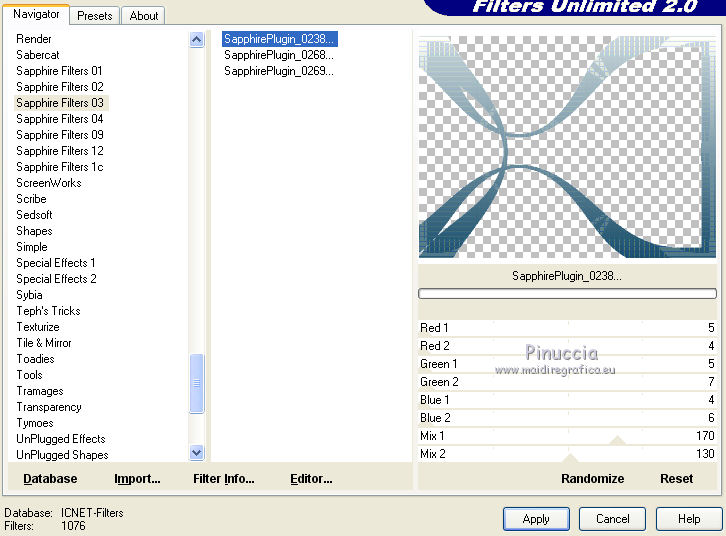This screenshot has width=726, height=536.
Task: Select SapphirePlugin_0269... filter
Action: point(279,71)
